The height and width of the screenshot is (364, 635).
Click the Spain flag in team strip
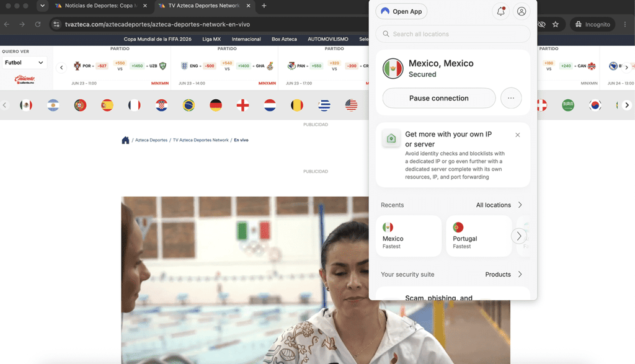click(x=107, y=105)
